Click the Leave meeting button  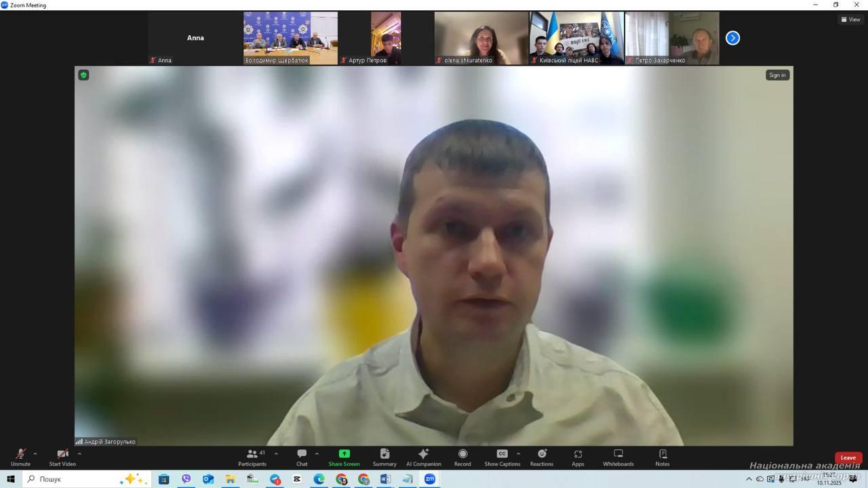(x=848, y=457)
